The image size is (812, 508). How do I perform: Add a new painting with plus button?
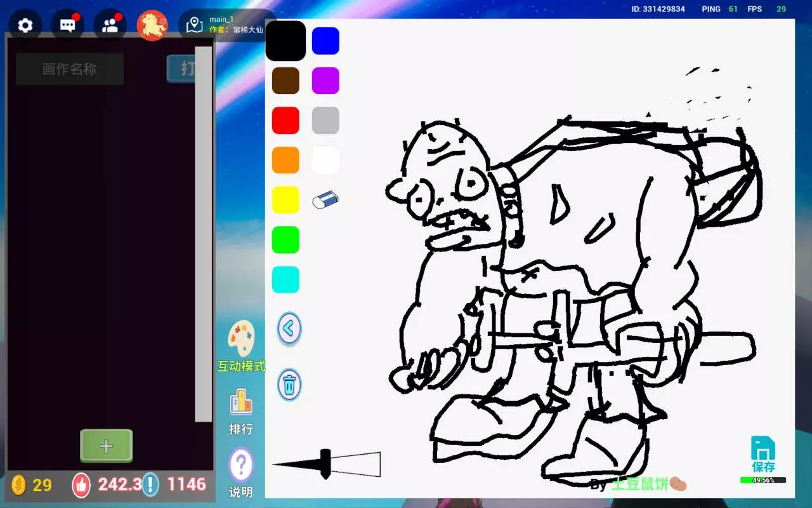coord(106,446)
